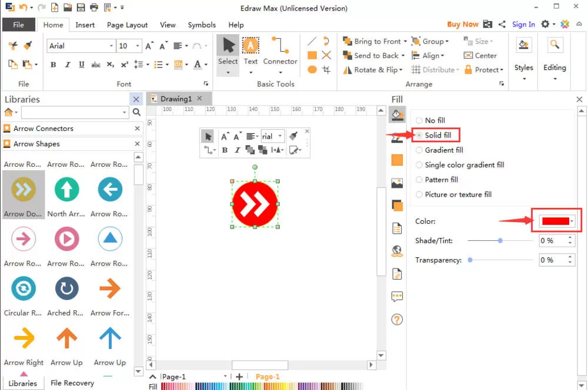Select Single color gradient fill
588x390 pixels.
(460, 165)
